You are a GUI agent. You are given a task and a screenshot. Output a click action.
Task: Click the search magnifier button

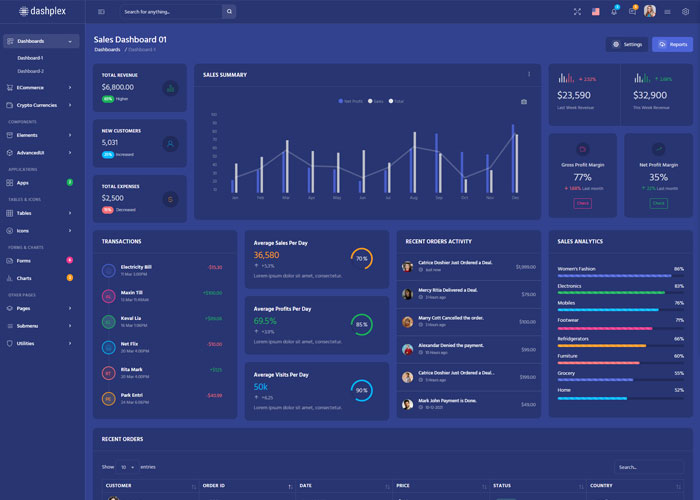[229, 12]
